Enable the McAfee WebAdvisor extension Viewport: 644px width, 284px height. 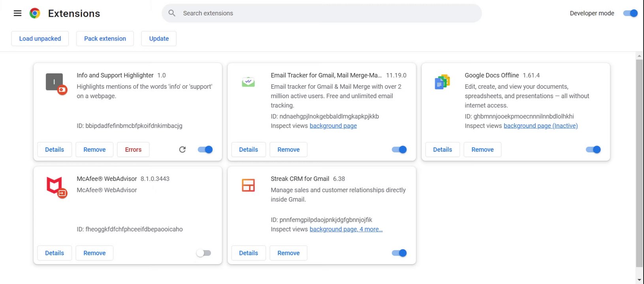(204, 253)
